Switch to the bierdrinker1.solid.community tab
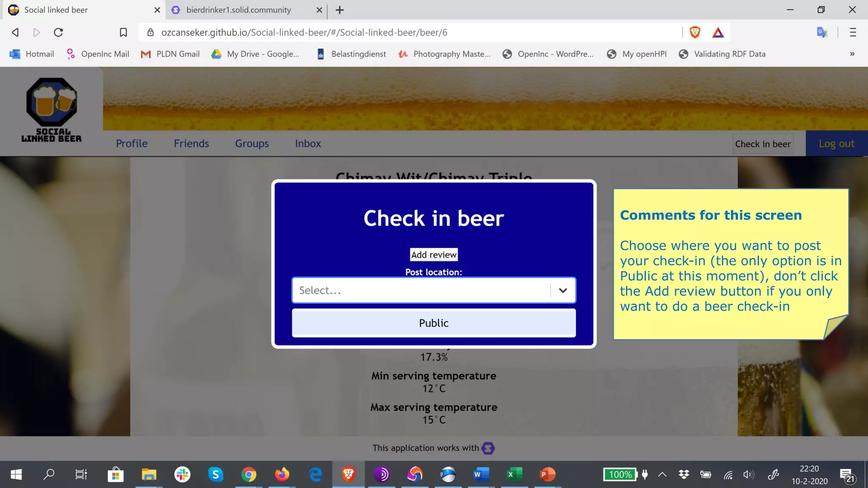The height and width of the screenshot is (488, 868). point(239,10)
